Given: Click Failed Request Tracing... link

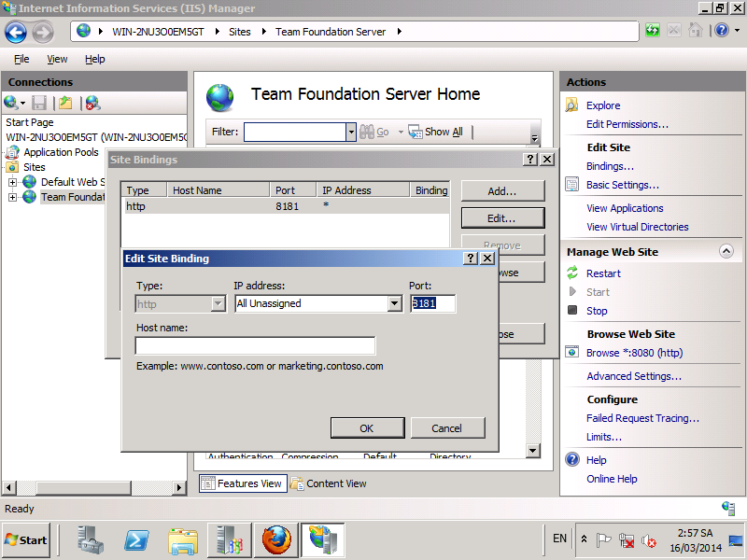Looking at the screenshot, I should [642, 417].
